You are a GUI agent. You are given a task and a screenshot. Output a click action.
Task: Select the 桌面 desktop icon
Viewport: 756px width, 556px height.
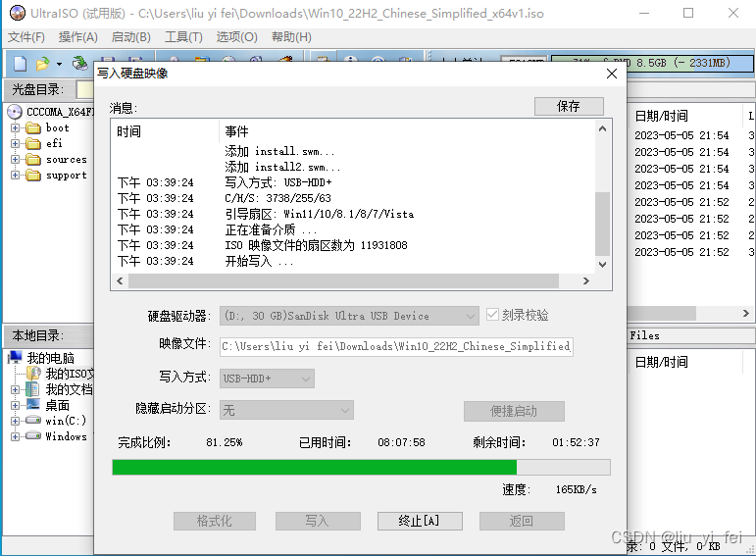[32, 405]
